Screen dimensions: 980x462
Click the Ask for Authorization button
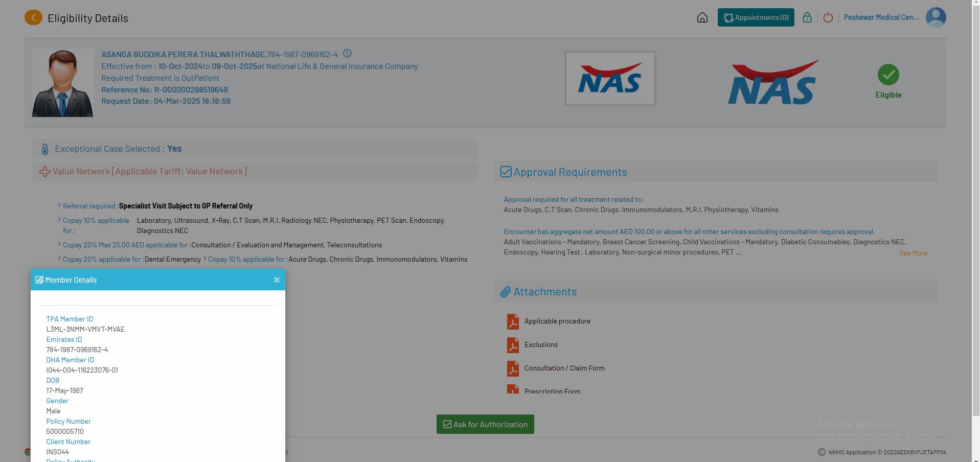coord(485,424)
